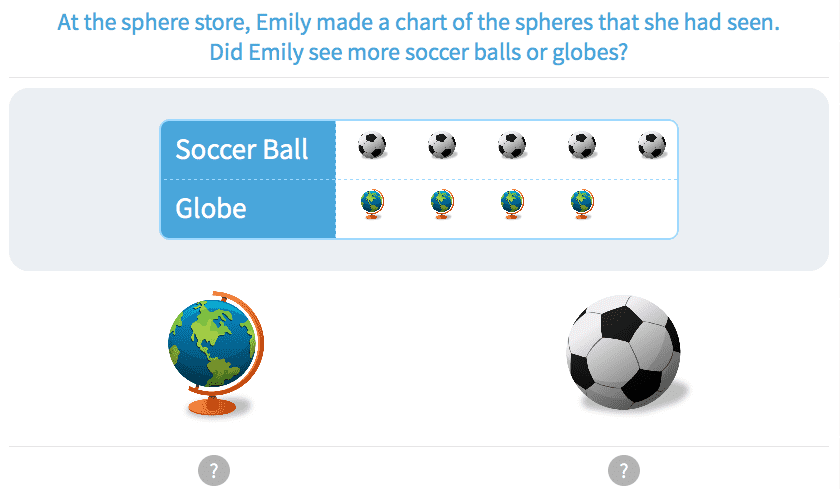Click the Globe row label
This screenshot has width=840, height=501.
(211, 209)
